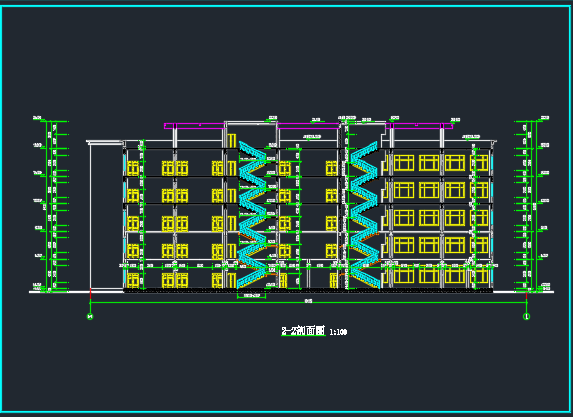
Task: Click the right green axis bubble marker
Action: pyautogui.click(x=526, y=316)
